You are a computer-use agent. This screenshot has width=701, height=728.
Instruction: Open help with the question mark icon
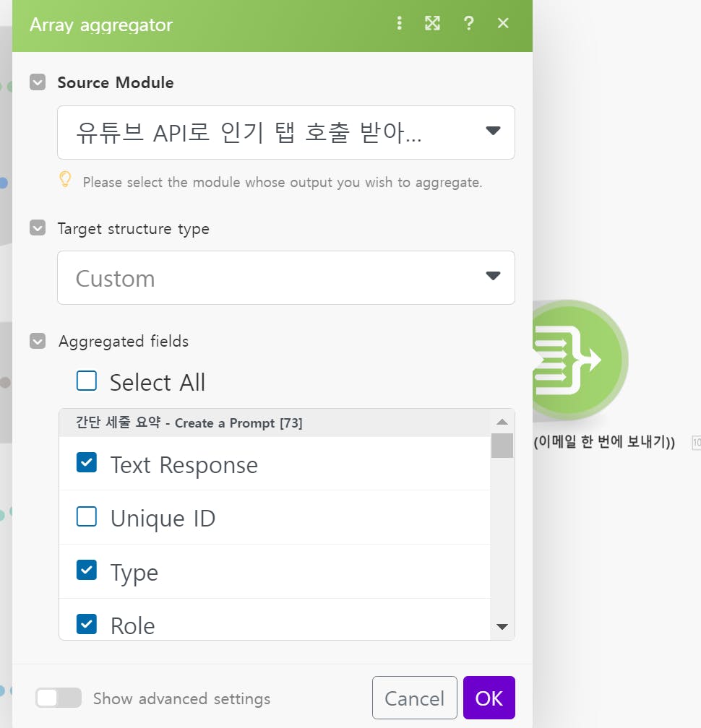click(x=469, y=23)
